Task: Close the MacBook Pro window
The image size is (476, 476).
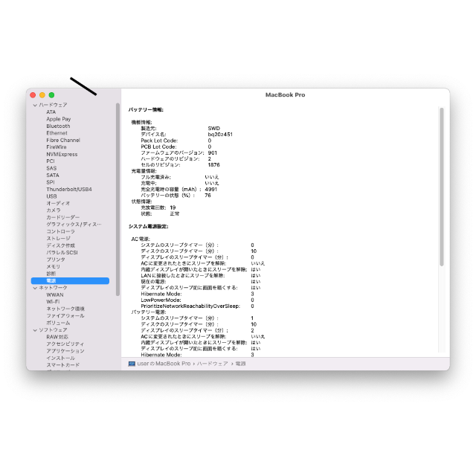Action: [33, 95]
